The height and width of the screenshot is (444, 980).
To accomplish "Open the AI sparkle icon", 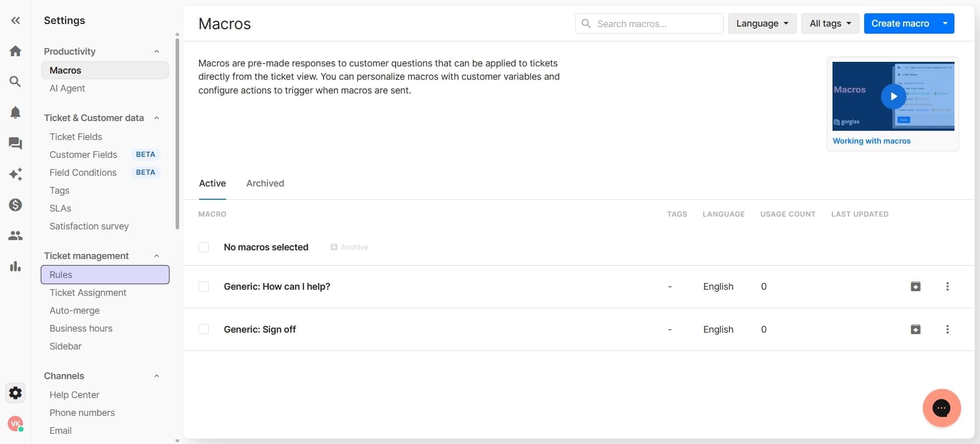I will (x=15, y=174).
